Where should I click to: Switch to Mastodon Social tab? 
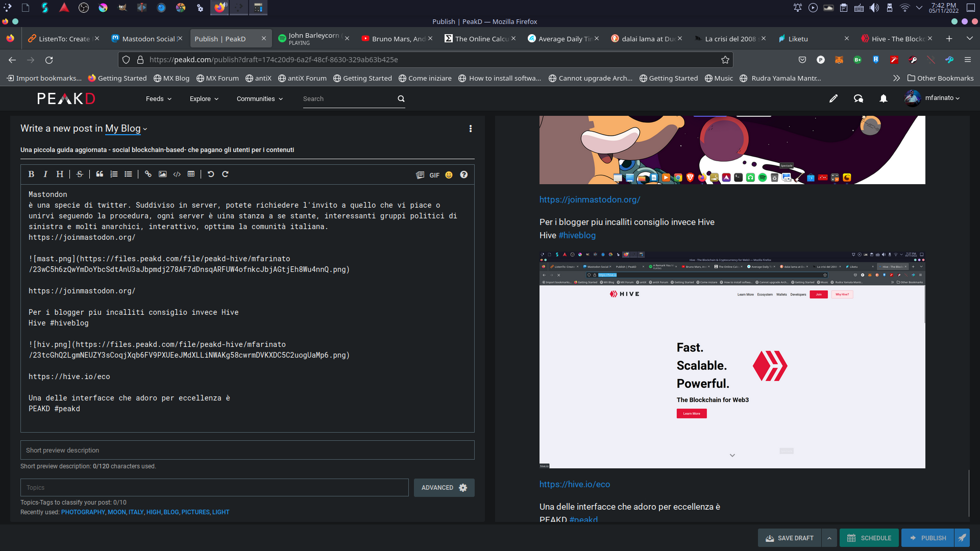point(147,39)
